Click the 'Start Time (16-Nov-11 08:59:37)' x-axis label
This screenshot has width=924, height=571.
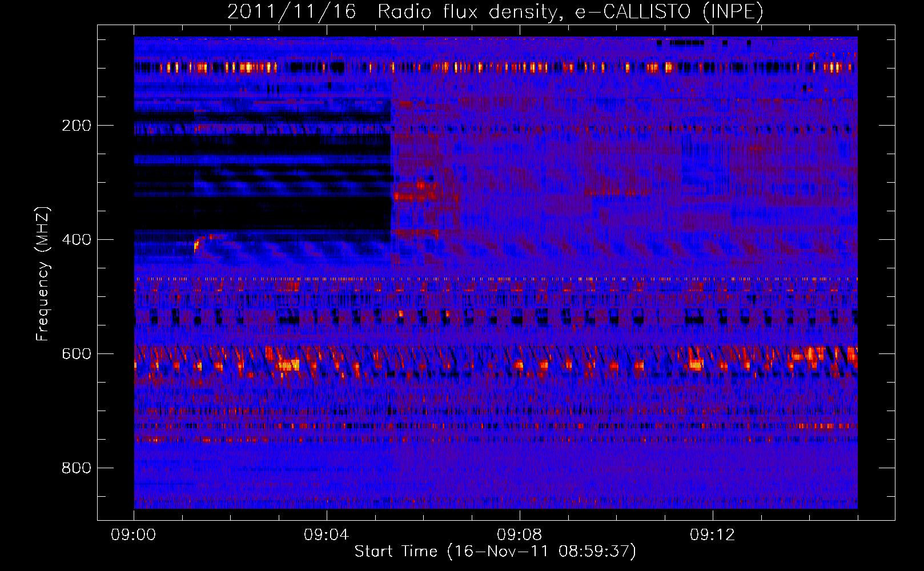(495, 552)
